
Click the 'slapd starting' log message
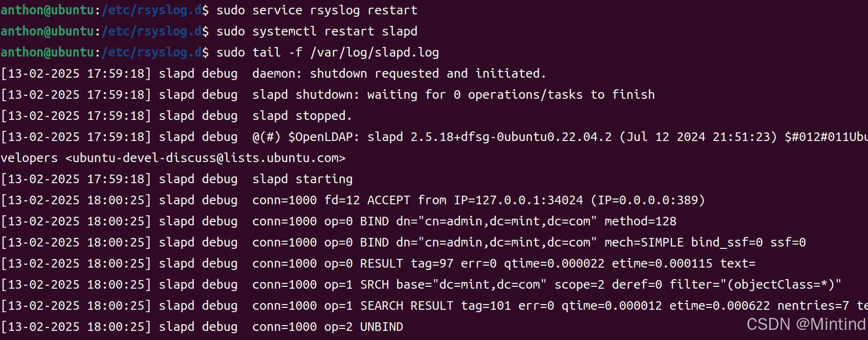(302, 179)
